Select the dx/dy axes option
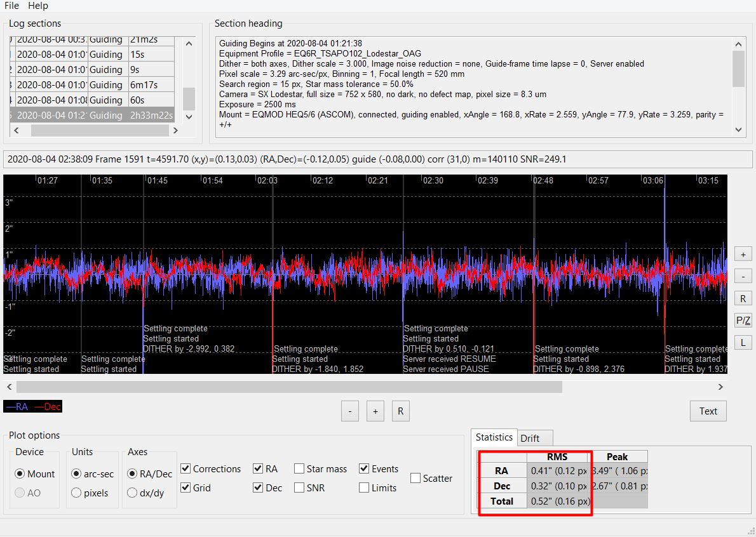Viewport: 756px width, 537px height. (x=133, y=493)
